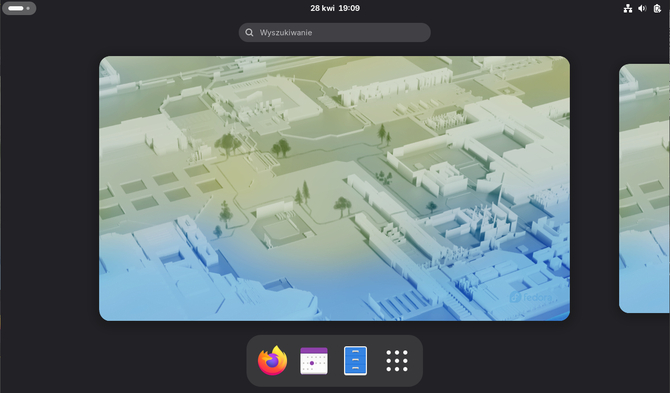Open the Files app in the dash
The image size is (670, 393).
[355, 361]
